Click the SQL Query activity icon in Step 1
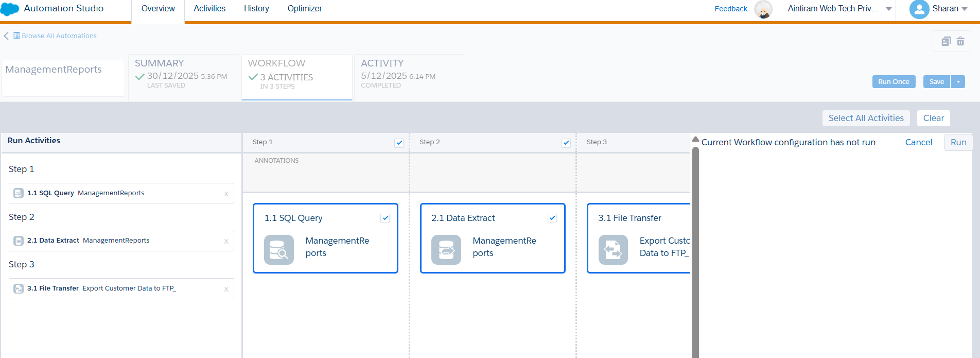The width and height of the screenshot is (980, 358). tap(279, 250)
